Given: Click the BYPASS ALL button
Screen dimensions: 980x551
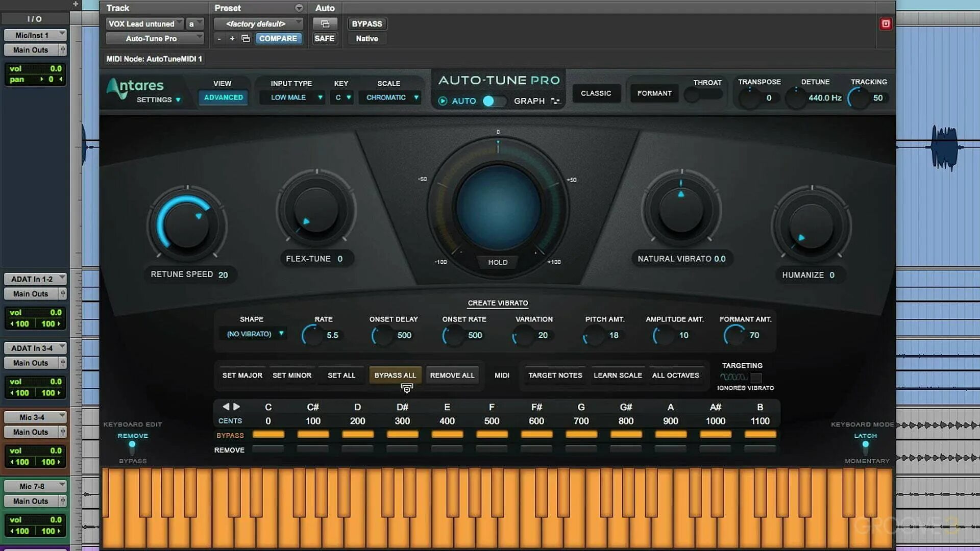Looking at the screenshot, I should coord(395,375).
